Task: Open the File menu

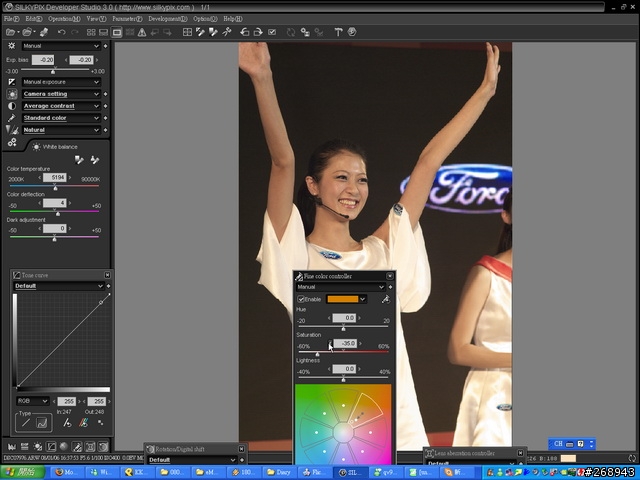Action: coord(11,19)
